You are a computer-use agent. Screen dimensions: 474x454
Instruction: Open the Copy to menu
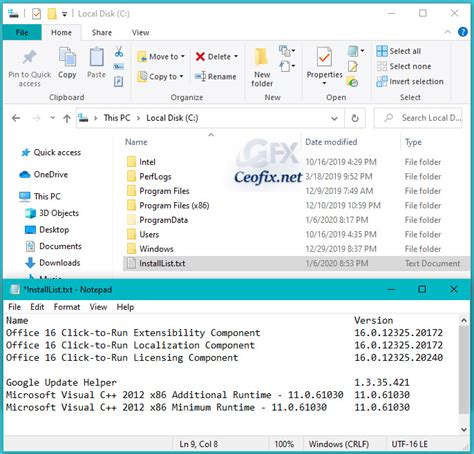(161, 76)
